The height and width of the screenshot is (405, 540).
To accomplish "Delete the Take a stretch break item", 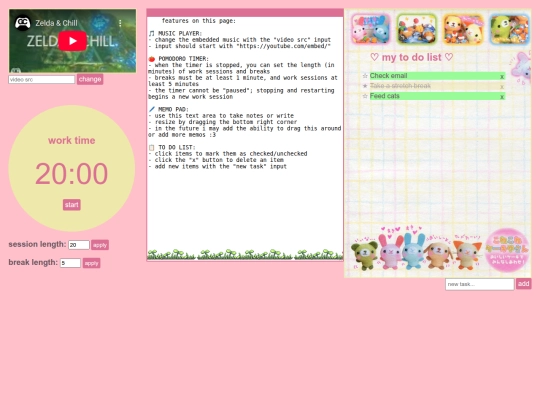I will click(x=502, y=87).
